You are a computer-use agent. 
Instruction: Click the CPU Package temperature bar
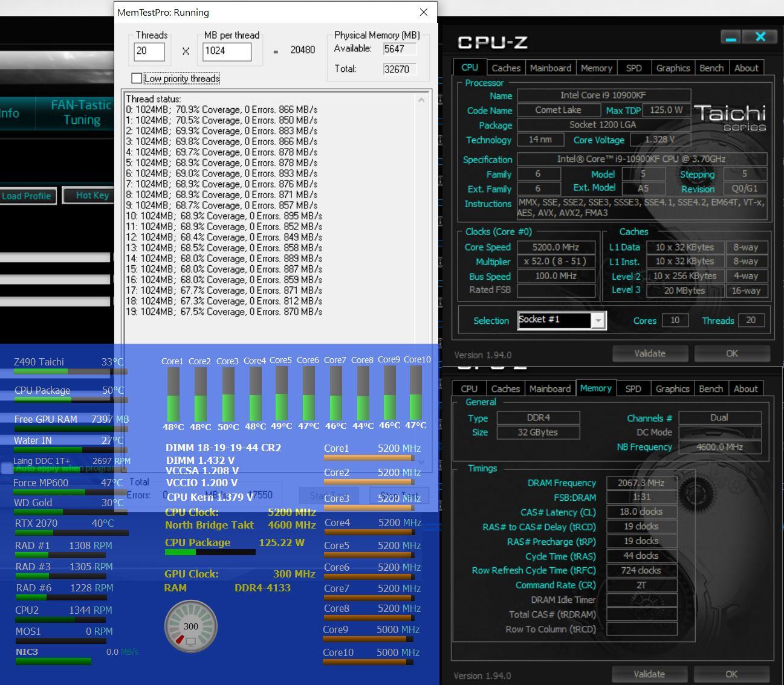click(x=71, y=400)
